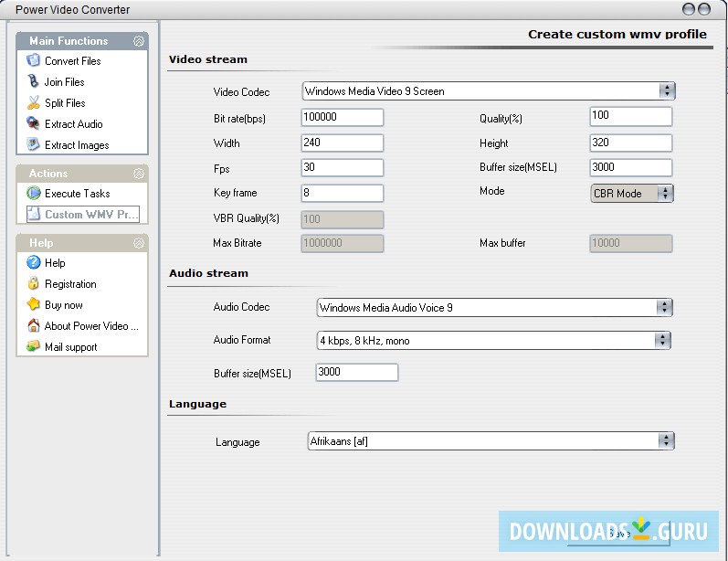Click the Help panel header
The height and width of the screenshot is (561, 728).
82,243
